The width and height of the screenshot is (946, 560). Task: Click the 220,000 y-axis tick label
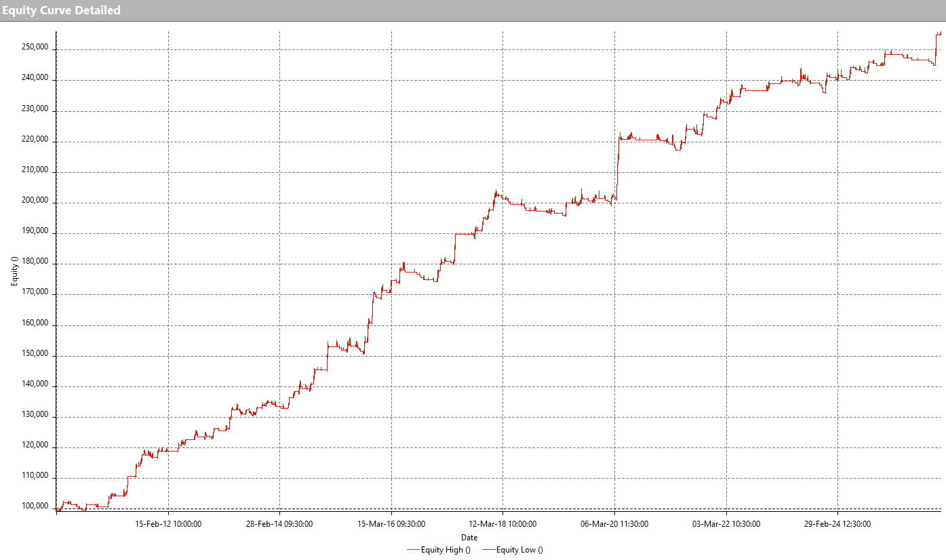[34, 140]
